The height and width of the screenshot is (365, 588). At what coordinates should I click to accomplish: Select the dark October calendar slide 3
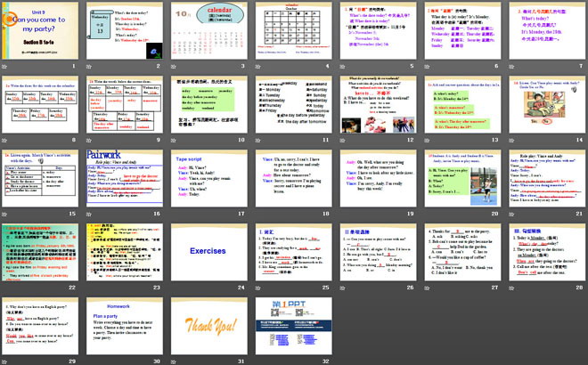pyautogui.click(x=210, y=31)
